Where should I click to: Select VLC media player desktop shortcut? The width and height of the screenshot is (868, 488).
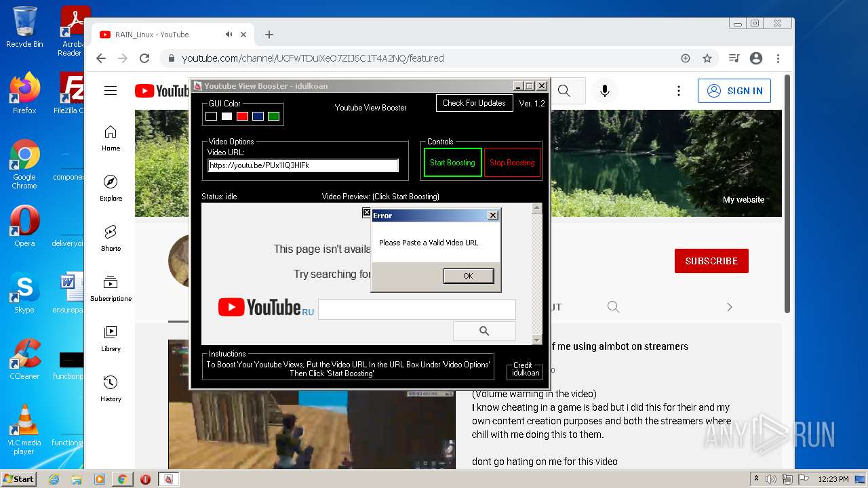(24, 430)
